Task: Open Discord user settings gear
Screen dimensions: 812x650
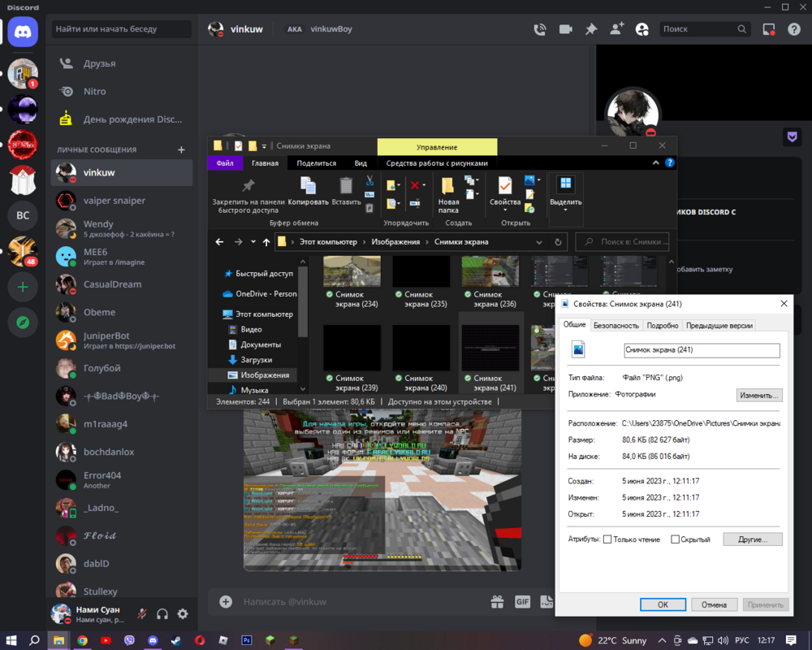Action: (183, 613)
